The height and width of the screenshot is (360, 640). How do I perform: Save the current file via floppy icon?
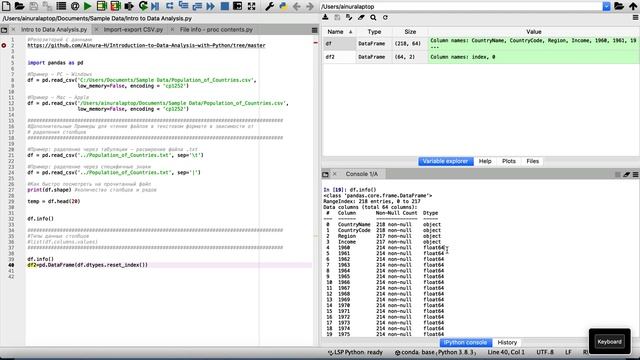point(33,6)
